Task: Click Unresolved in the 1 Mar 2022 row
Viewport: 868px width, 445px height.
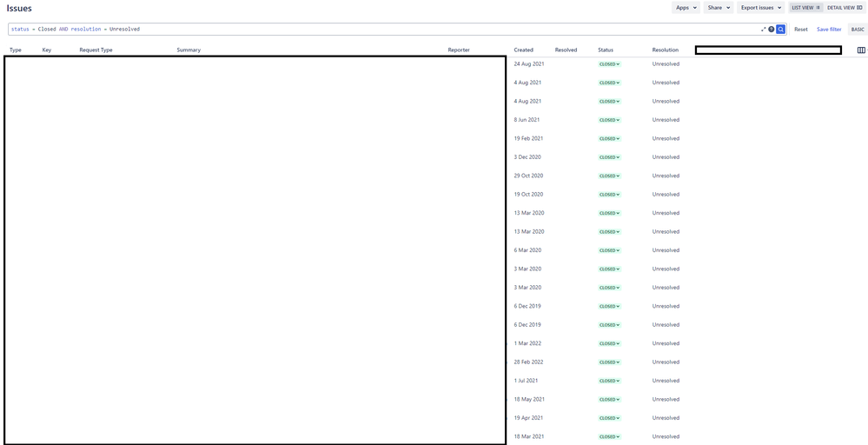Action: point(666,343)
